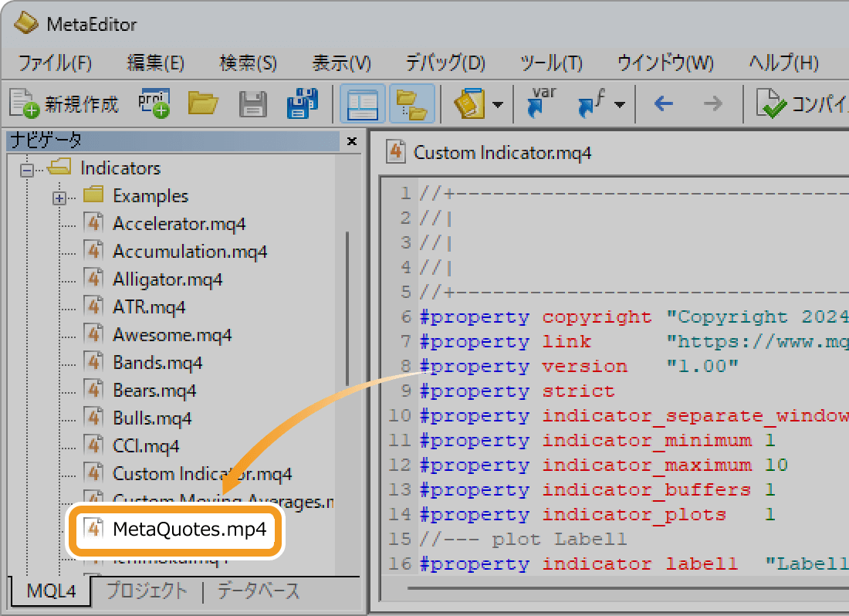The height and width of the screenshot is (616, 849).
Task: Switch to the プロジェクト tab
Action: 147,591
